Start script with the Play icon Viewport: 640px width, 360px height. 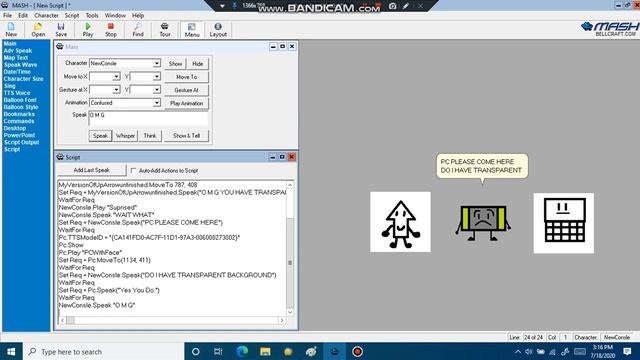(88, 30)
